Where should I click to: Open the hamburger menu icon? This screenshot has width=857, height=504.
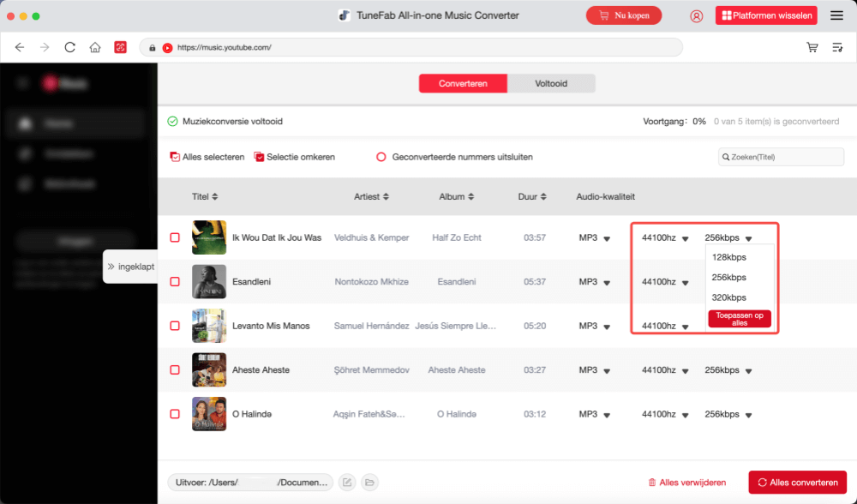(x=836, y=15)
